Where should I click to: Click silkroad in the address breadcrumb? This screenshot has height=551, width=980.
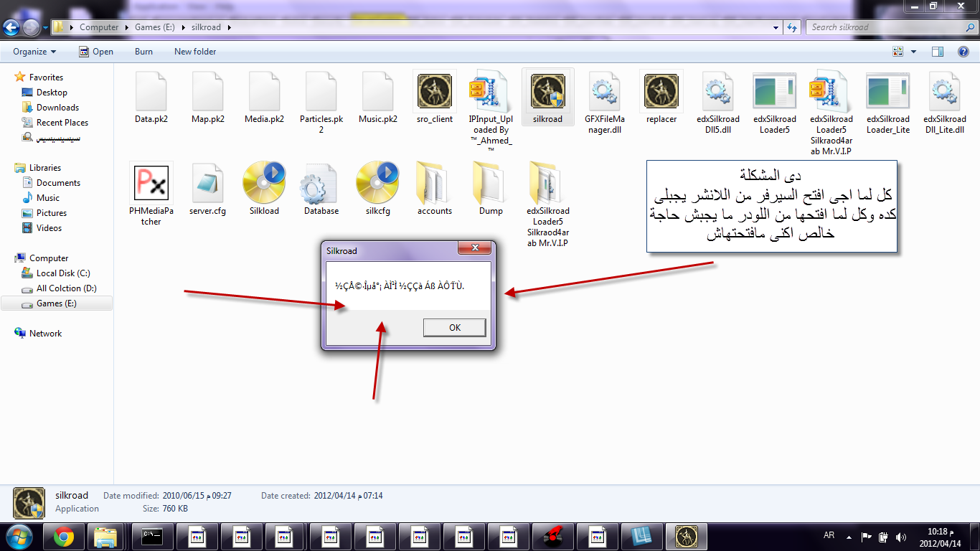(207, 27)
